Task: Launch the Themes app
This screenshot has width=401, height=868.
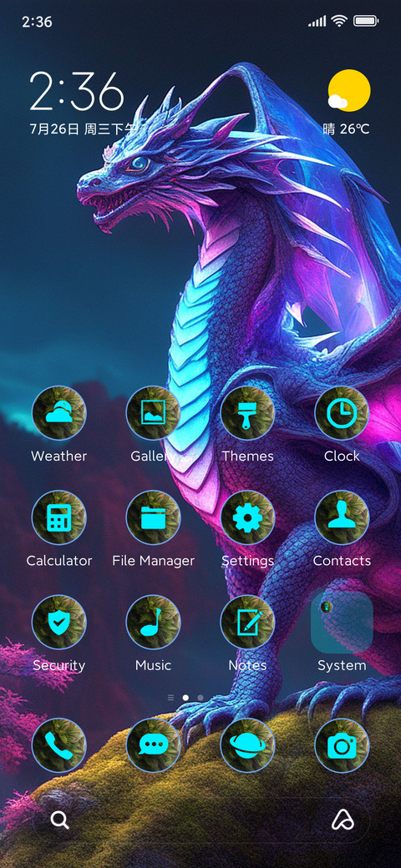Action: click(247, 413)
